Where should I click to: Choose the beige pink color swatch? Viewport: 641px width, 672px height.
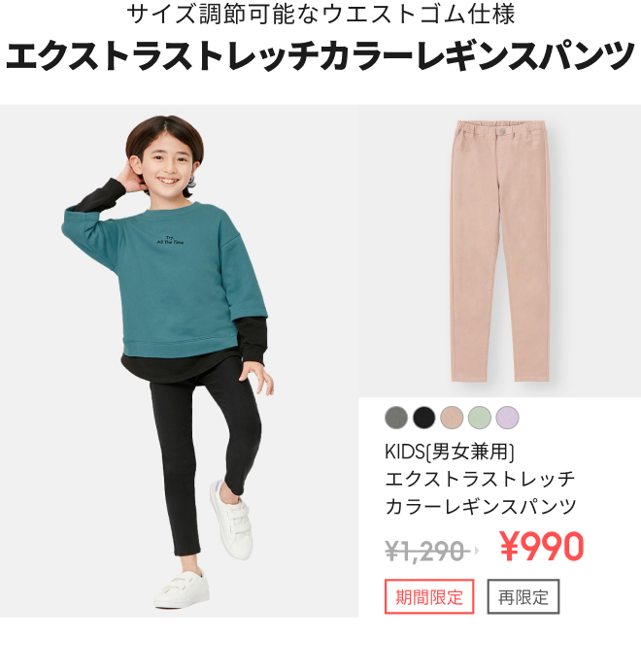pyautogui.click(x=452, y=418)
